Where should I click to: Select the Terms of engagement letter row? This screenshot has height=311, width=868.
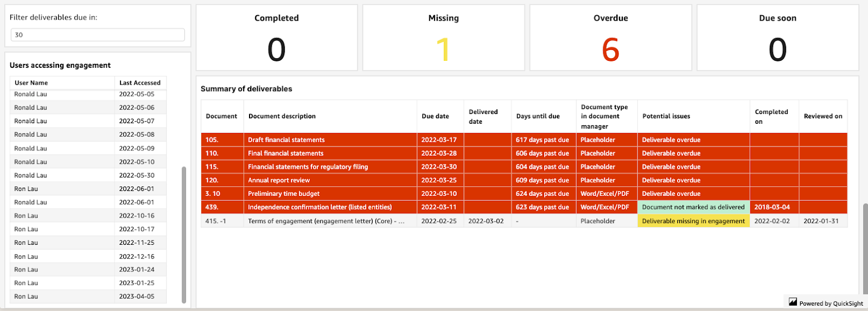coord(325,221)
